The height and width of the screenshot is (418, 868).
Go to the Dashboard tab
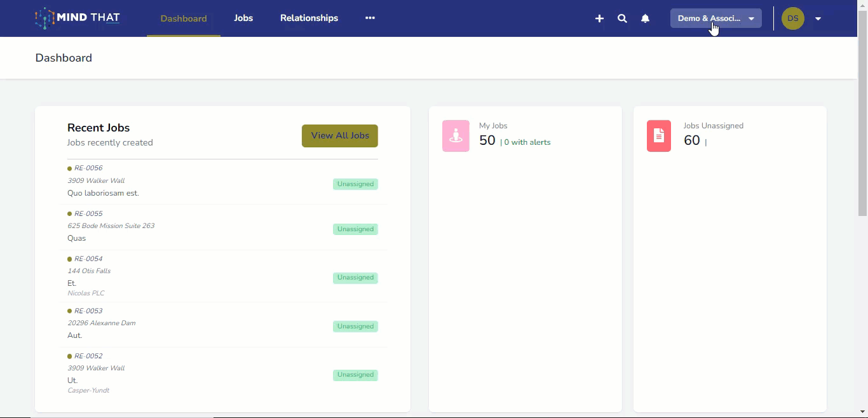(184, 18)
